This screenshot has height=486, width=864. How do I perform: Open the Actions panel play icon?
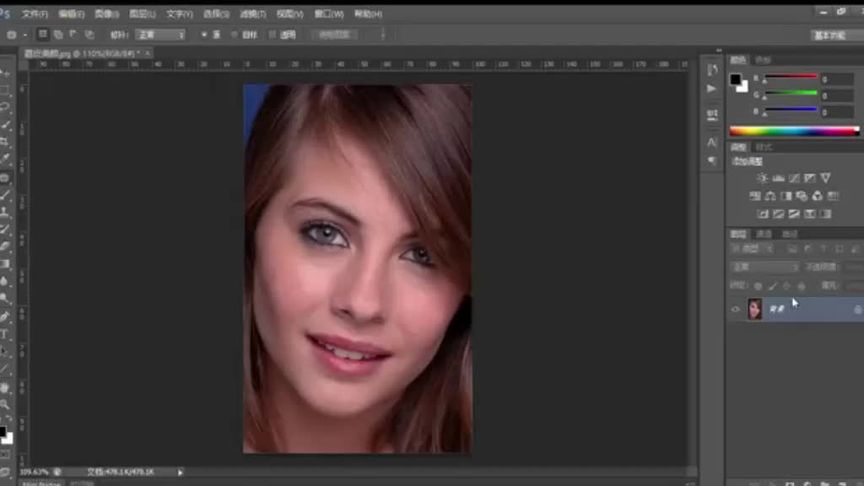tap(712, 89)
